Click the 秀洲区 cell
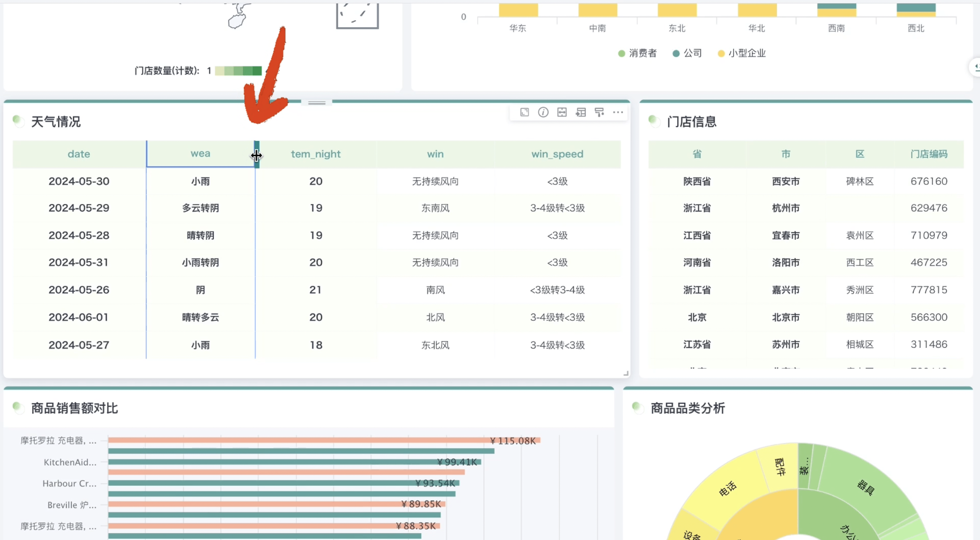 [860, 290]
